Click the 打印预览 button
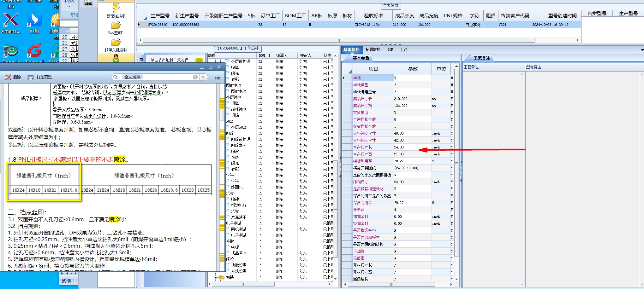Viewport: 644px width, 289px height. [x=39, y=77]
